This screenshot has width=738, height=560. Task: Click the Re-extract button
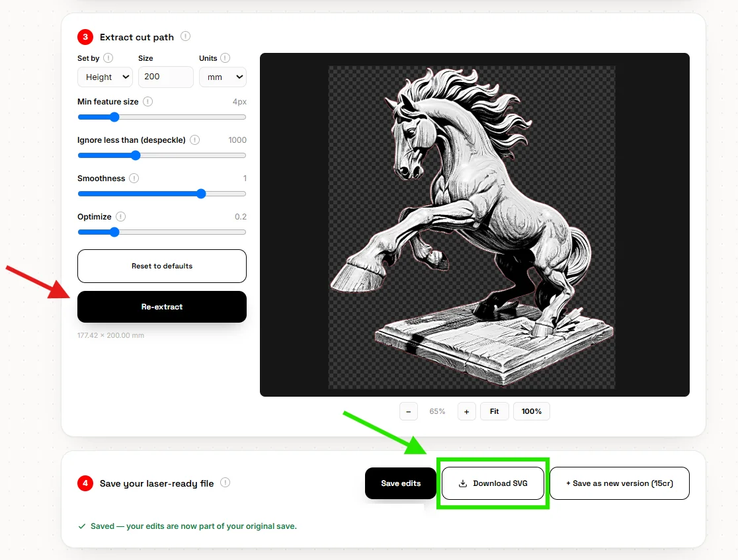coord(162,307)
